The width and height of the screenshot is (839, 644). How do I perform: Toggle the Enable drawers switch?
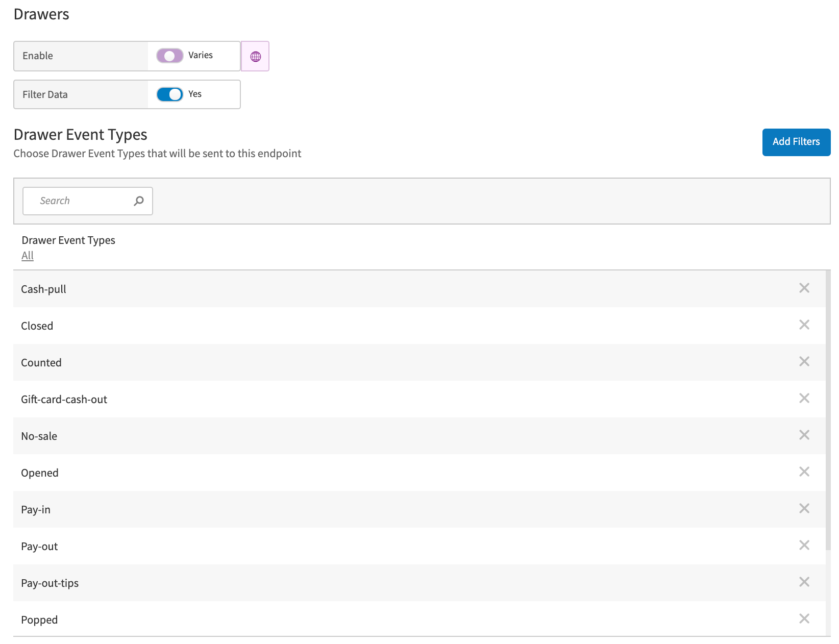(x=170, y=56)
